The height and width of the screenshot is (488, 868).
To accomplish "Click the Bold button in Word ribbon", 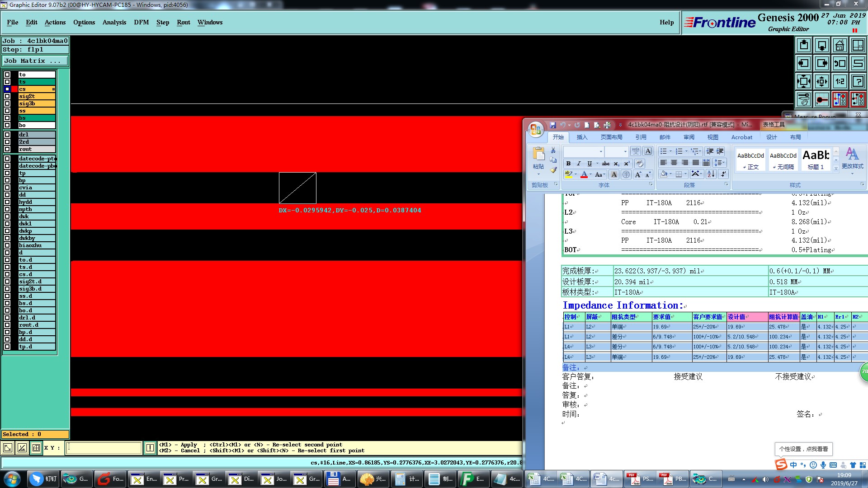I will tap(568, 164).
